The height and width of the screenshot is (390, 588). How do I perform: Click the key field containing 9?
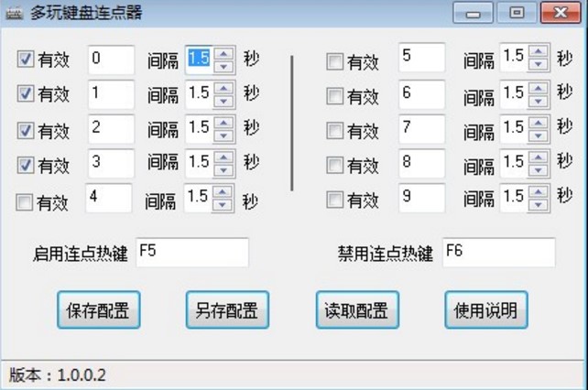point(422,198)
